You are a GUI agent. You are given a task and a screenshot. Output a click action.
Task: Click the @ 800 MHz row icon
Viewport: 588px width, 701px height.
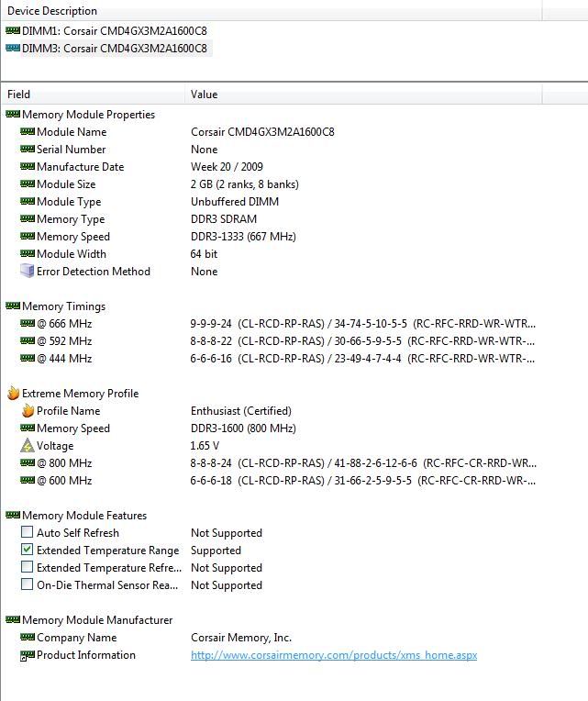[28, 462]
